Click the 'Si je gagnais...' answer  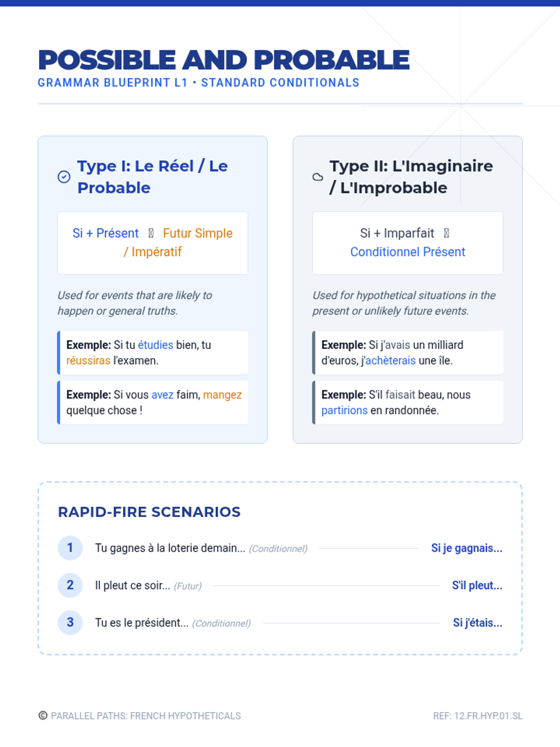point(467,548)
